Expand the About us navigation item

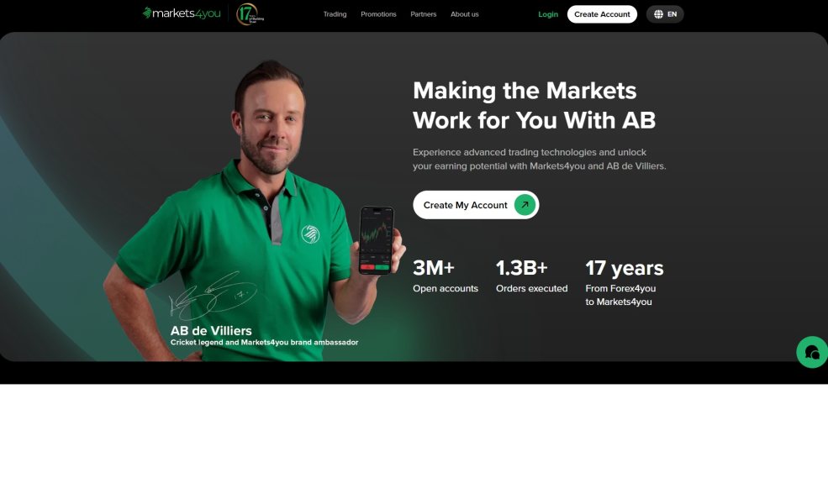465,14
